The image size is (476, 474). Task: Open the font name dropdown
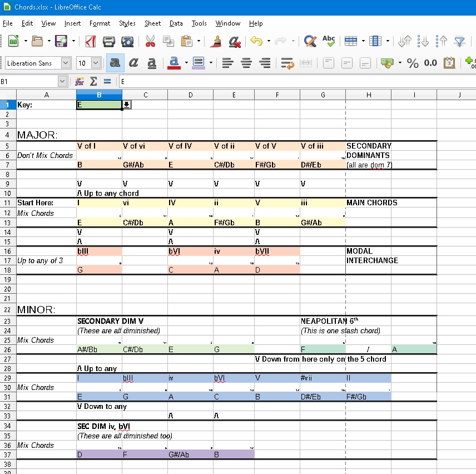(66, 63)
